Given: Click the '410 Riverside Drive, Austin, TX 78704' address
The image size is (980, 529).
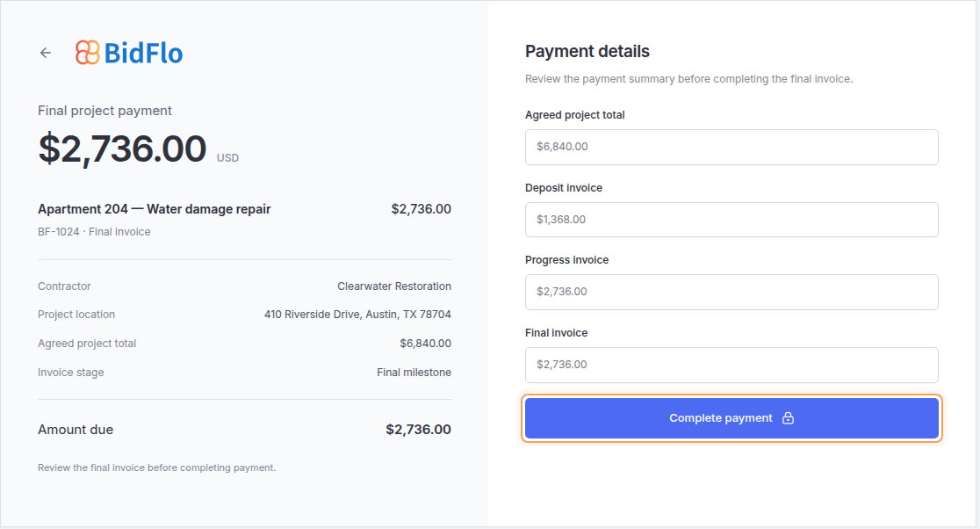Looking at the screenshot, I should click(x=357, y=314).
